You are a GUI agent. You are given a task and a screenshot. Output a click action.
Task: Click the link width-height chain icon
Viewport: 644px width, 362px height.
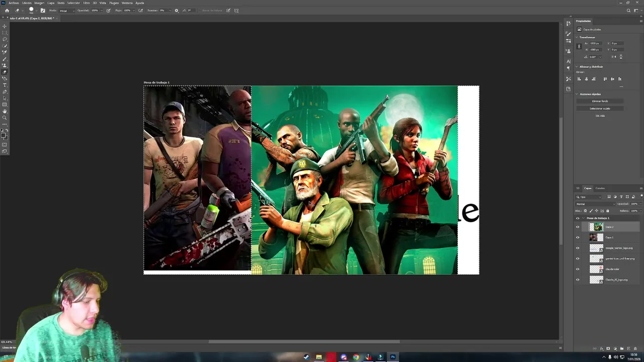(x=579, y=47)
